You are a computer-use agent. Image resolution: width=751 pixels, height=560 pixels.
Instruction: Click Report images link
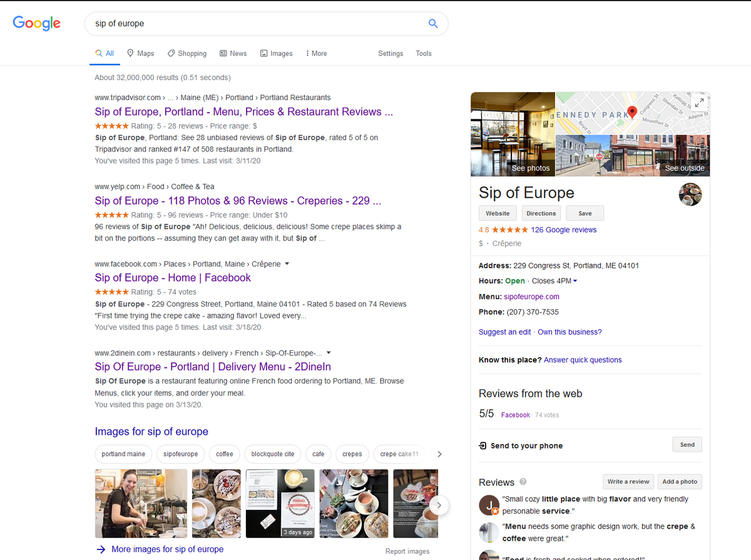[x=407, y=551]
